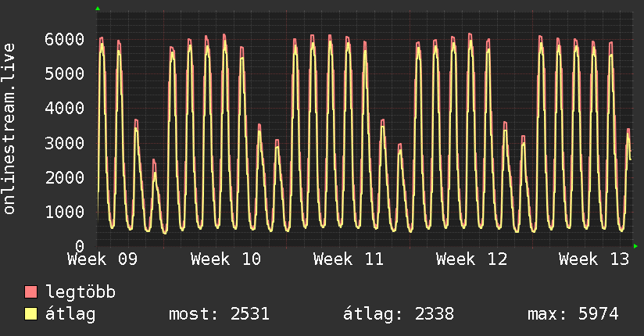
Task: Click the 0 y-axis value
Action: (x=80, y=246)
